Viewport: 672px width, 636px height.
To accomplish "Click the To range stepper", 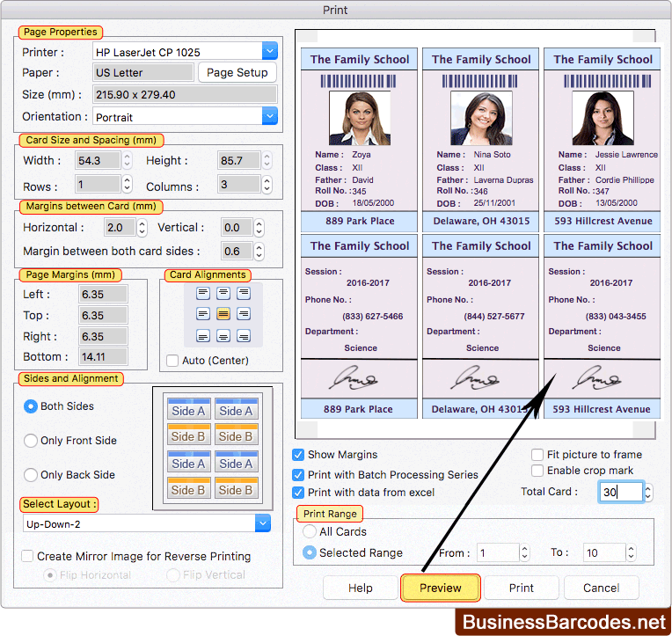I will click(631, 552).
